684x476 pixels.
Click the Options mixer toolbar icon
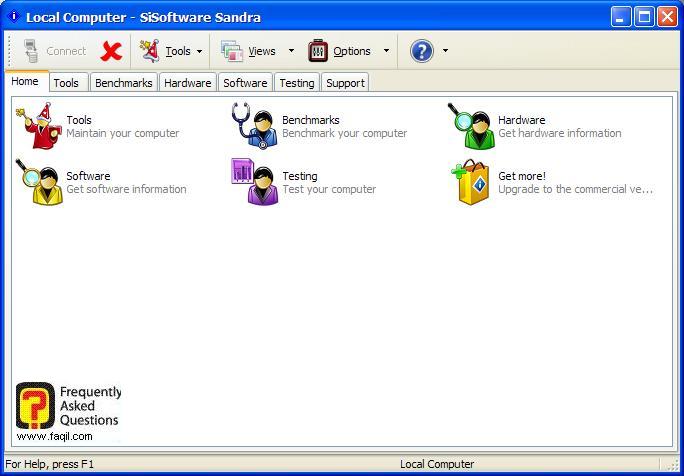(x=318, y=51)
